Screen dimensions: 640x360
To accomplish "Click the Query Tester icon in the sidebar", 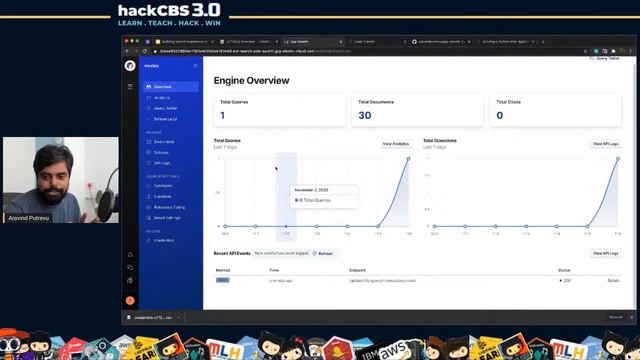I will click(149, 108).
